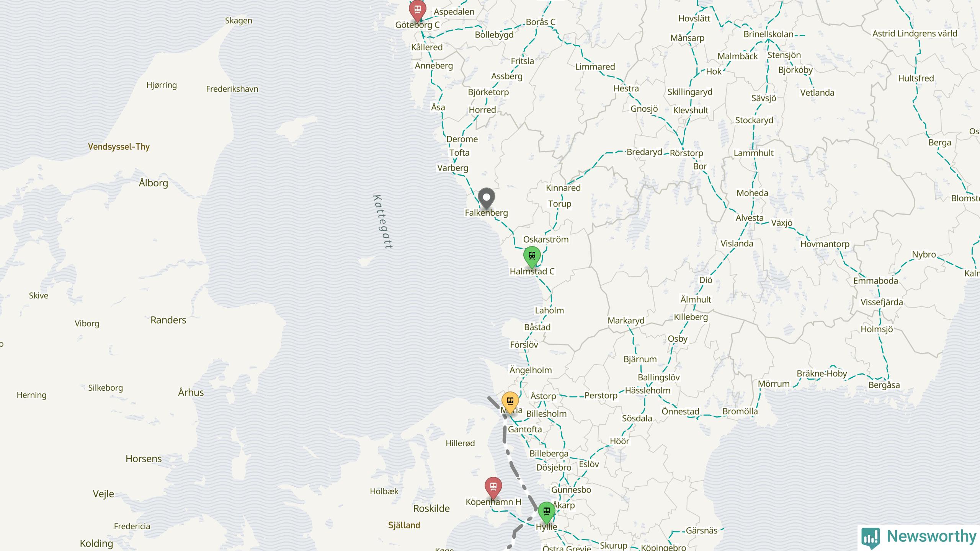The height and width of the screenshot is (551, 980).
Task: Click the yellow train marker near Maria
Action: click(510, 403)
